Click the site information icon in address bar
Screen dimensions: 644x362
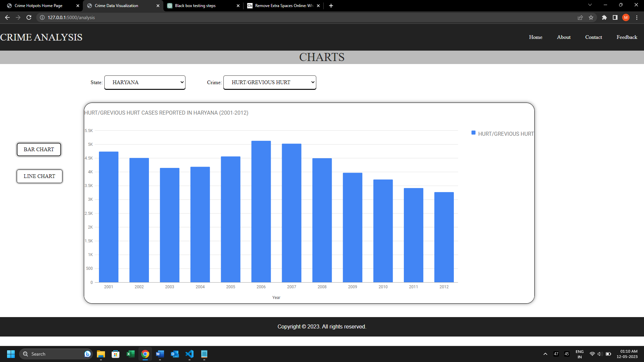pyautogui.click(x=42, y=17)
